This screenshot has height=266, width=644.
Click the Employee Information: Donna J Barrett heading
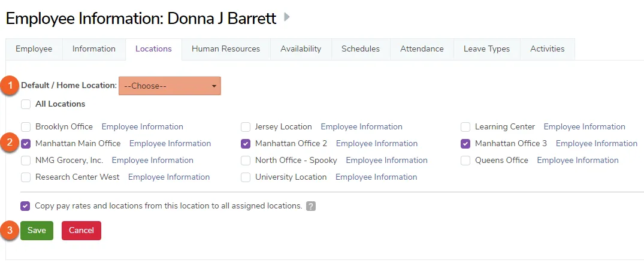click(x=141, y=19)
